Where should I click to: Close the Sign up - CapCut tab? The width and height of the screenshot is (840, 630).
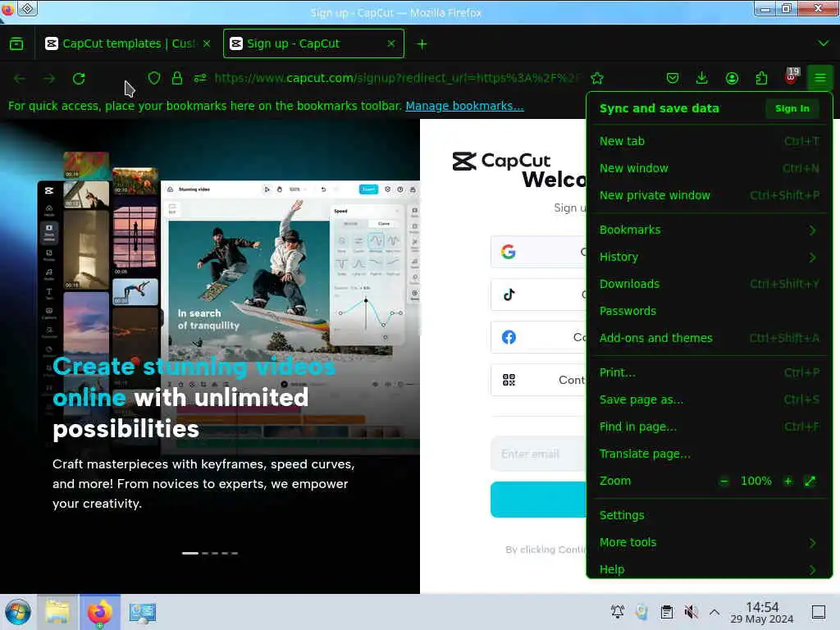click(391, 43)
